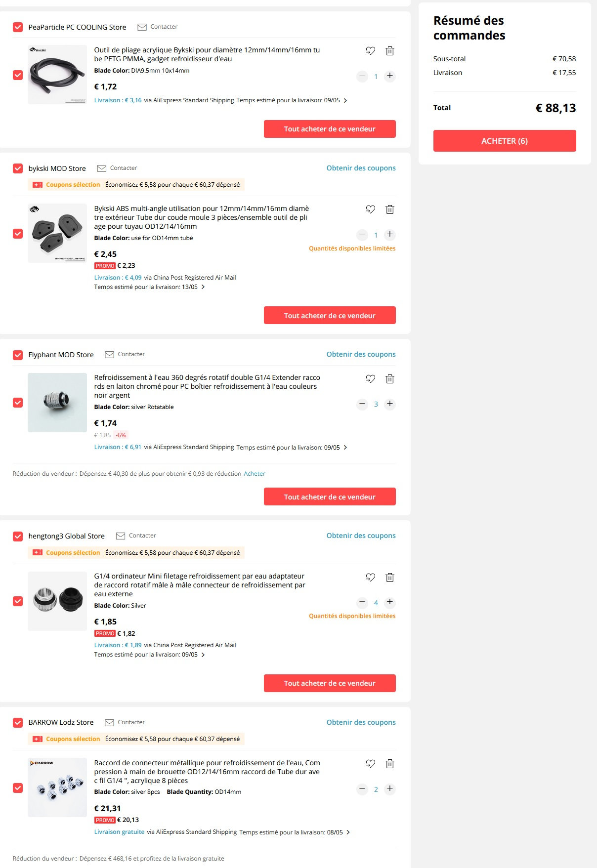
Task: Click Obtenir des coupons for bykski MOD Store
Action: click(x=361, y=168)
